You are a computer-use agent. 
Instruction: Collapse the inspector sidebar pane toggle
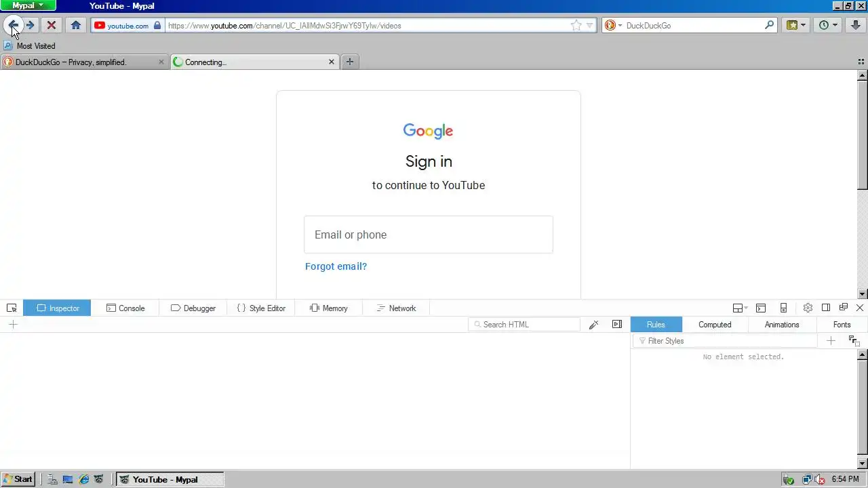coord(617,325)
